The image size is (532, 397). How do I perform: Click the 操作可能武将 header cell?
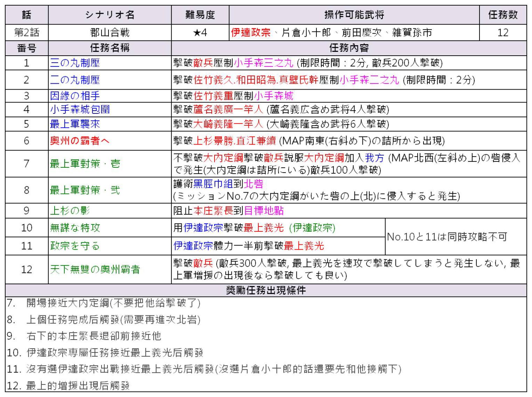coord(354,15)
